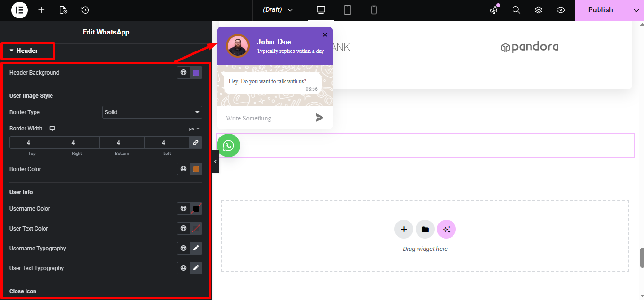Open the finder search tool

pyautogui.click(x=516, y=10)
